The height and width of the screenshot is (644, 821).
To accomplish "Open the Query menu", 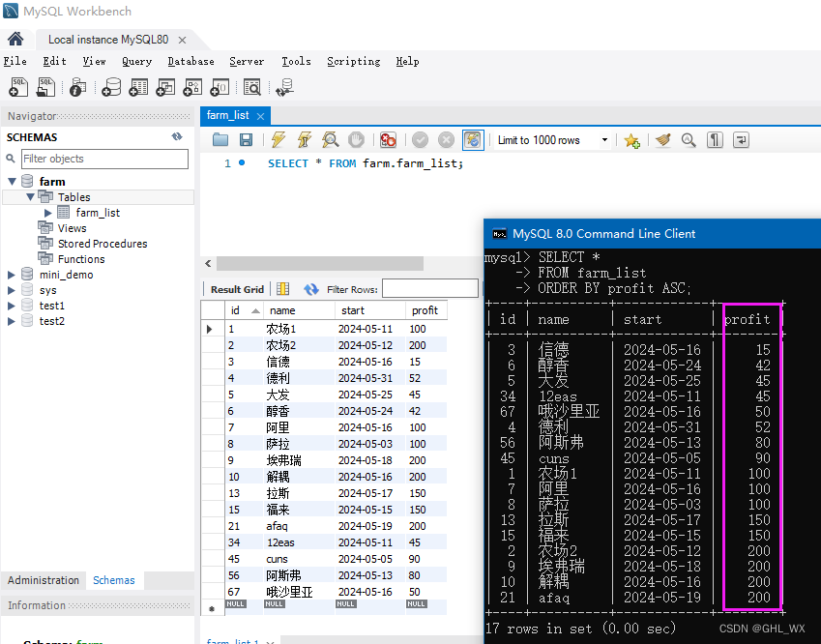I will (x=136, y=61).
